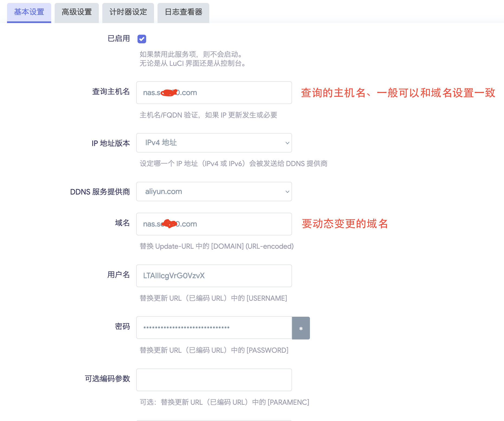Click the IP 地址版本 label
This screenshot has width=504, height=421.
click(x=111, y=143)
